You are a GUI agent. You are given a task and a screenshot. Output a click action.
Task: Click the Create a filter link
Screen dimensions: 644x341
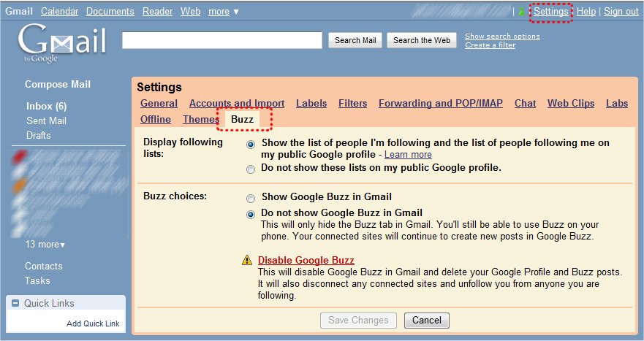(490, 45)
